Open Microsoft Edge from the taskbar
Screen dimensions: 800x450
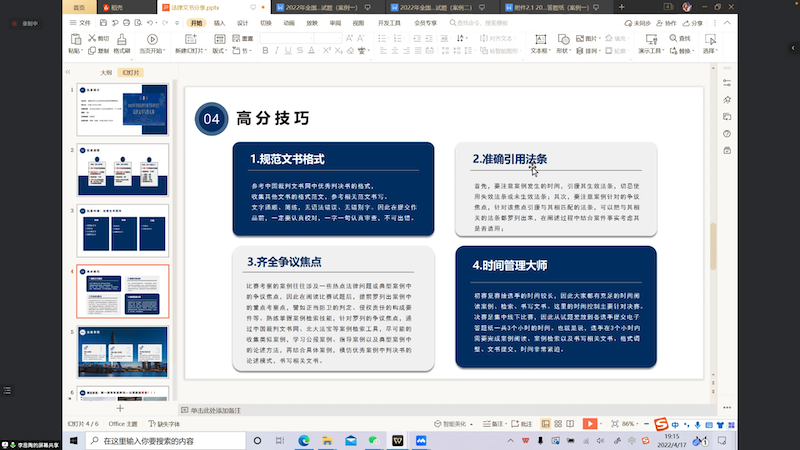pyautogui.click(x=304, y=440)
